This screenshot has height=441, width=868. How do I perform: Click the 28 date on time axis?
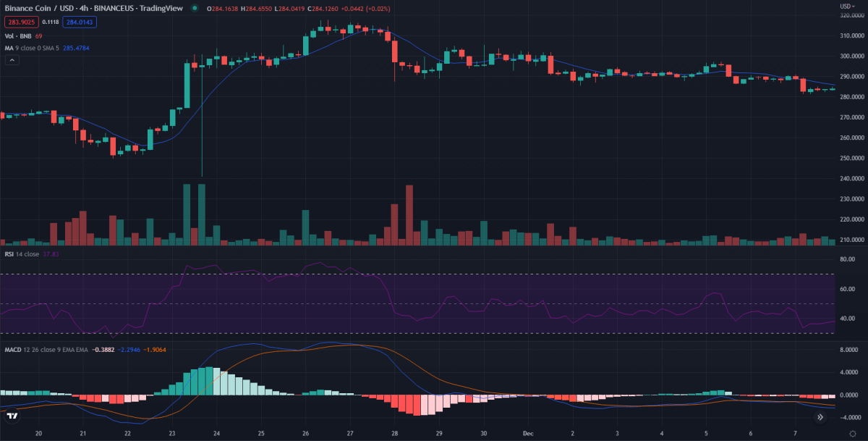coord(395,433)
